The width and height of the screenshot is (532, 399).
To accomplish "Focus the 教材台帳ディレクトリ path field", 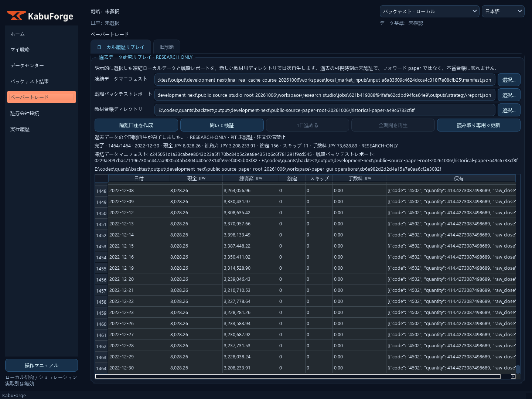I will pyautogui.click(x=325, y=110).
